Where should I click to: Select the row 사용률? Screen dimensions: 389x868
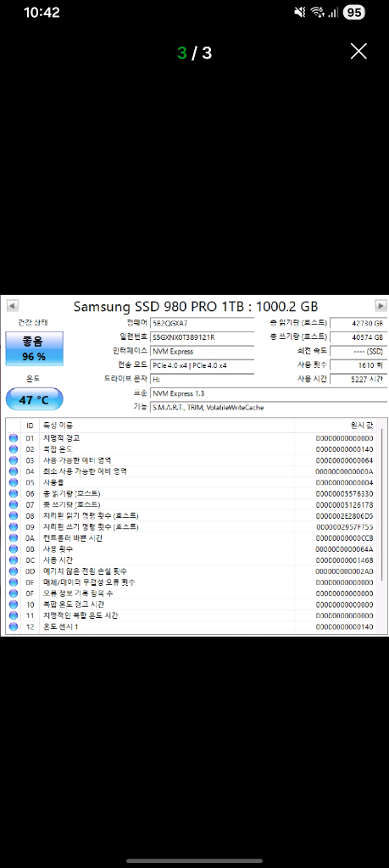point(192,482)
